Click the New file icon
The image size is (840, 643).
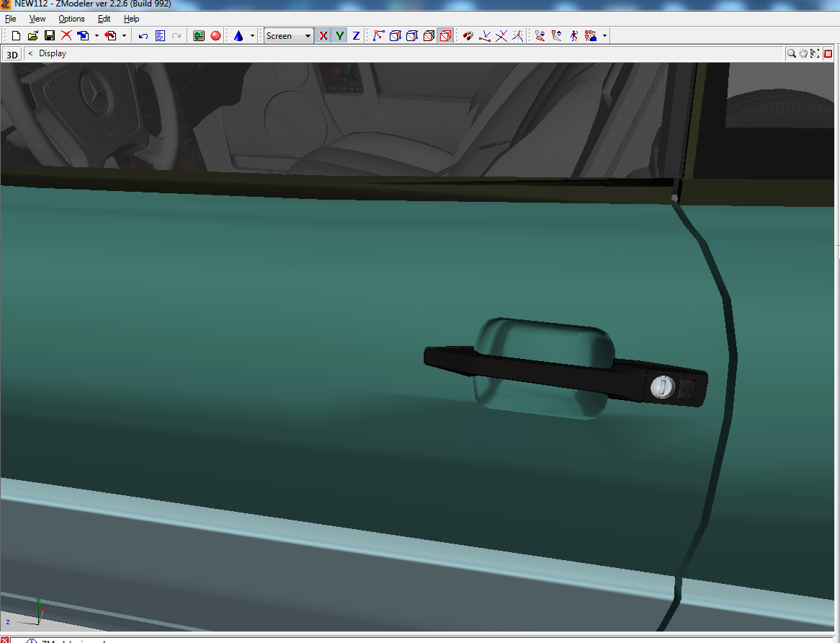[16, 35]
